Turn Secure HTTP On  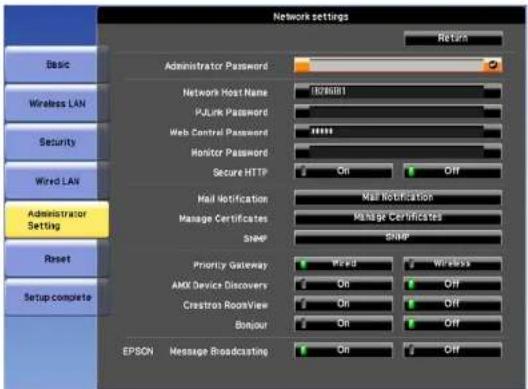343,171
